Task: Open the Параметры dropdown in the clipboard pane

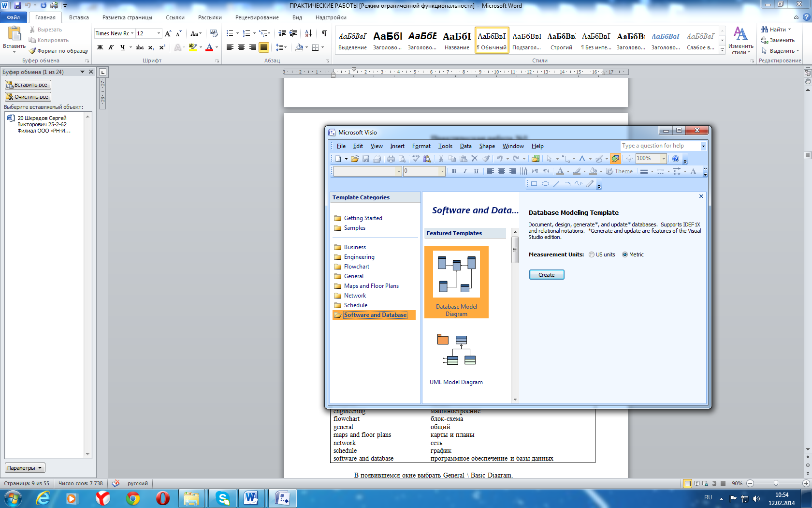Action: [x=25, y=468]
